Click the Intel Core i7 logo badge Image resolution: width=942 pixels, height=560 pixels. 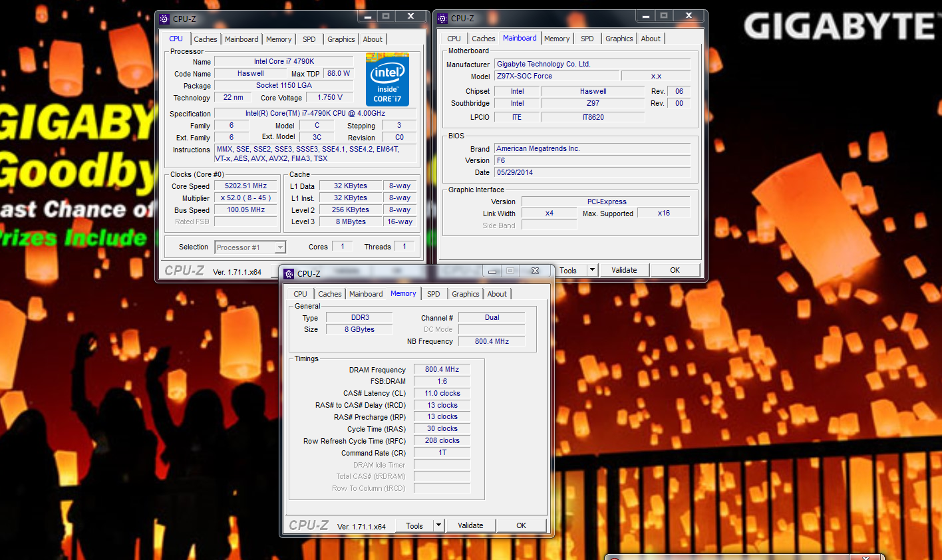387,79
